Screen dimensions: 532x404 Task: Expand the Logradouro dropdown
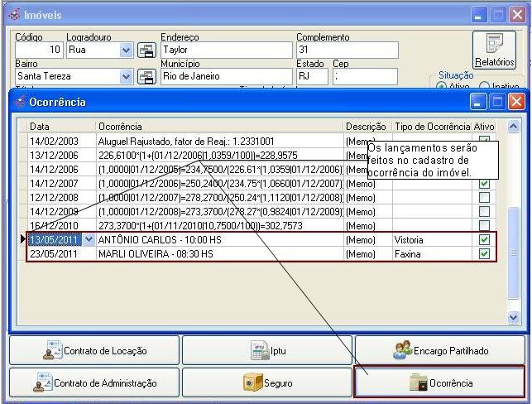point(126,50)
